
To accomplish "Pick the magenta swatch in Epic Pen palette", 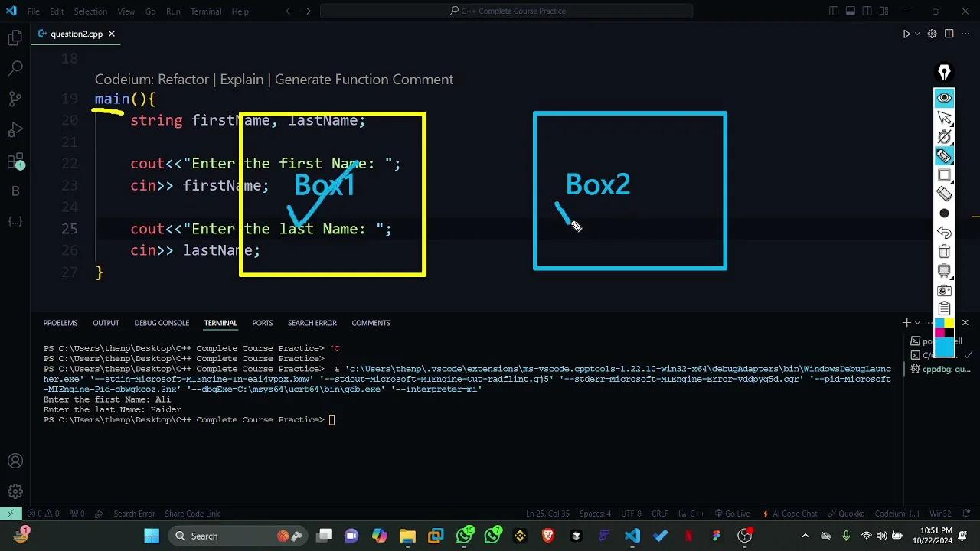I will point(939,332).
